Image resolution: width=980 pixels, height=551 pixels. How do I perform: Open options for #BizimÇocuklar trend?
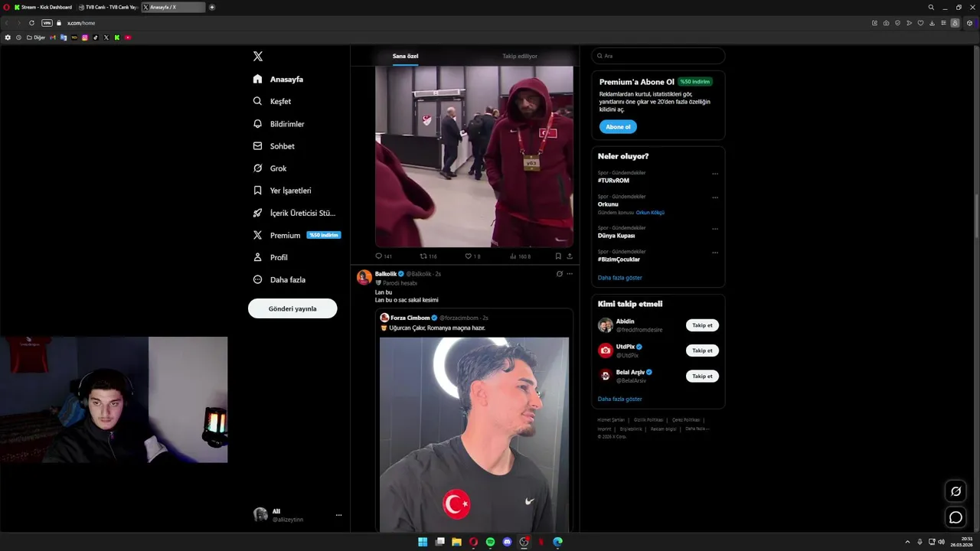[715, 253]
